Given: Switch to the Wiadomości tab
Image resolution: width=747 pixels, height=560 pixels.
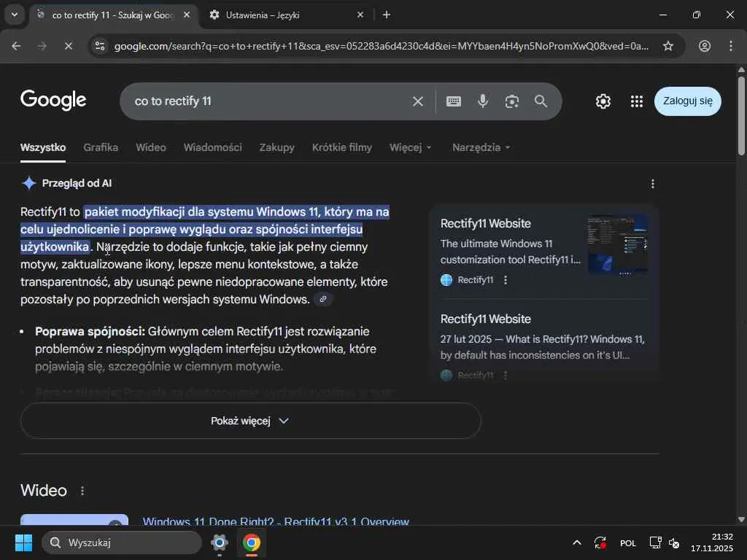Looking at the screenshot, I should click(212, 147).
